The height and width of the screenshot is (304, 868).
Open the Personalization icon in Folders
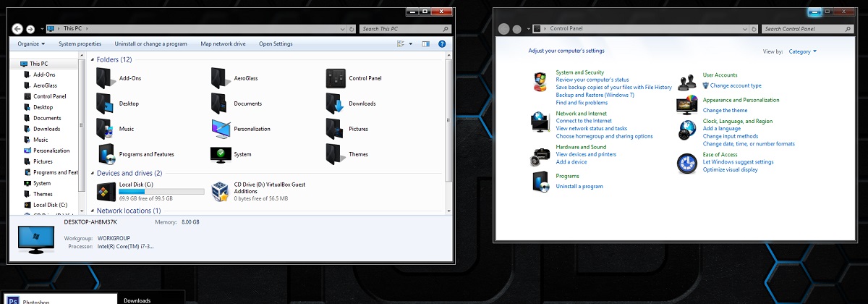pos(221,128)
